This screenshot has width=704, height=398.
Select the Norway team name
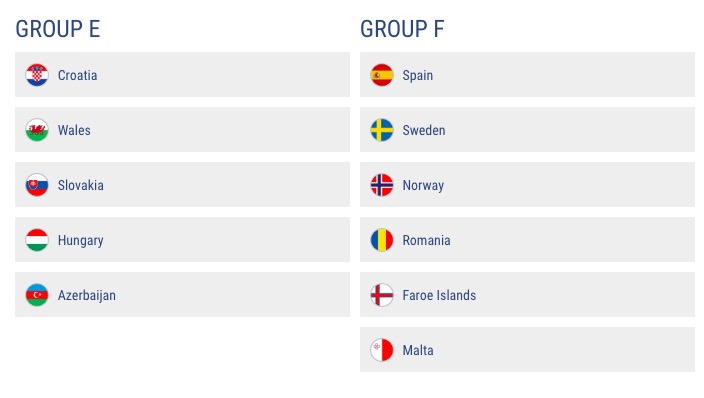tap(423, 186)
